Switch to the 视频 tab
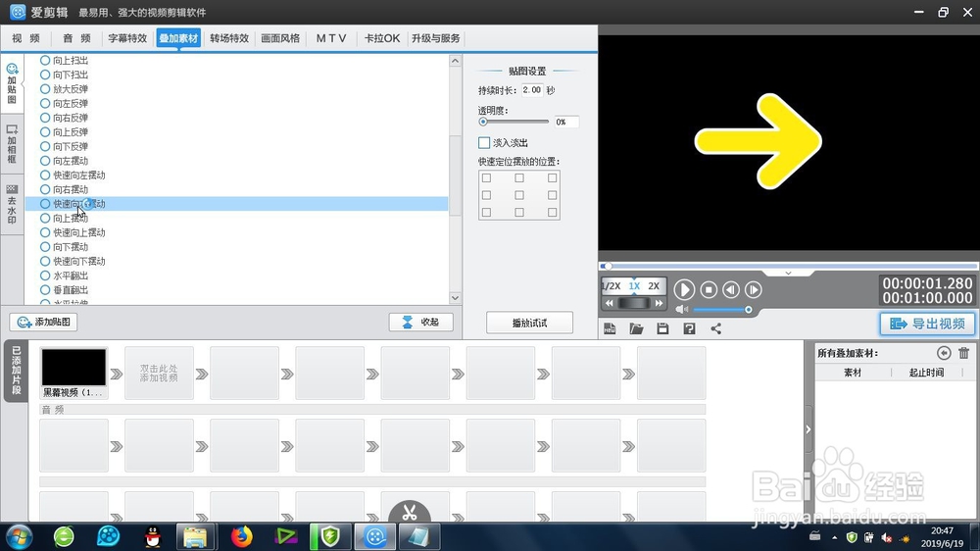 25,38
